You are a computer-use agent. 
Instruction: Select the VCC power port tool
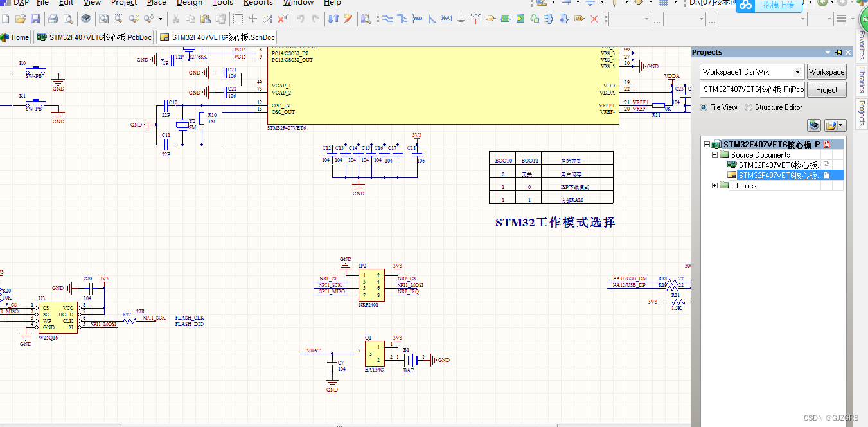tap(475, 18)
